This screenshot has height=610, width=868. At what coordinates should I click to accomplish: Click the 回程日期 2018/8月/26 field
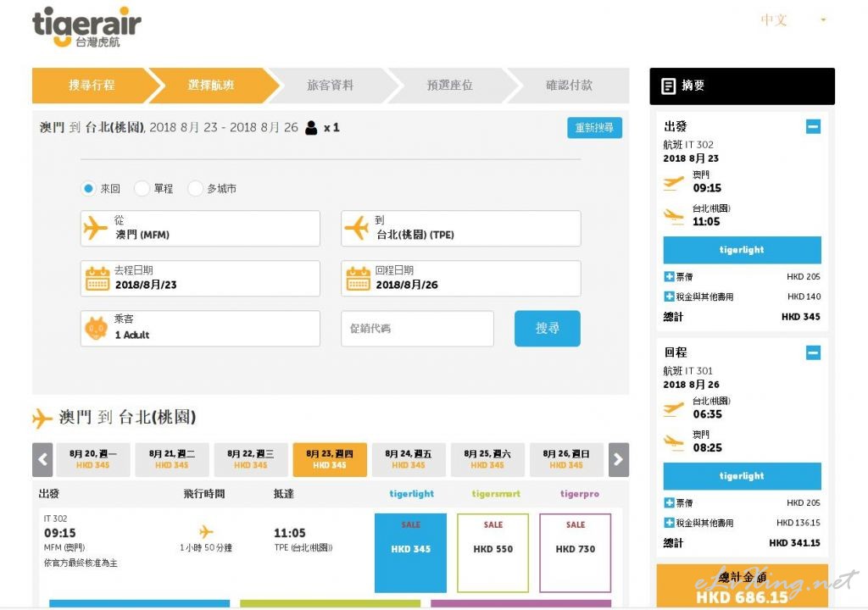point(461,279)
